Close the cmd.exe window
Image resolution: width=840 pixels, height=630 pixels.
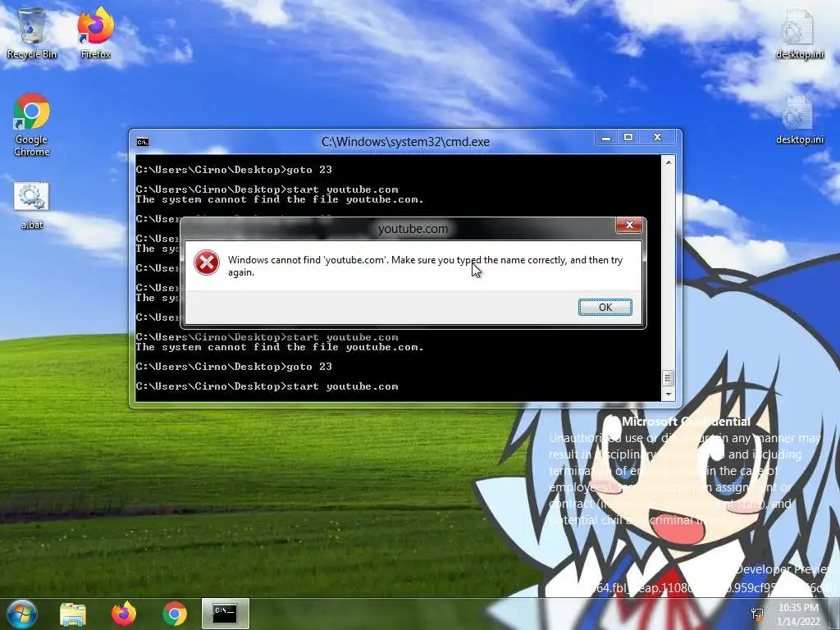(x=658, y=138)
